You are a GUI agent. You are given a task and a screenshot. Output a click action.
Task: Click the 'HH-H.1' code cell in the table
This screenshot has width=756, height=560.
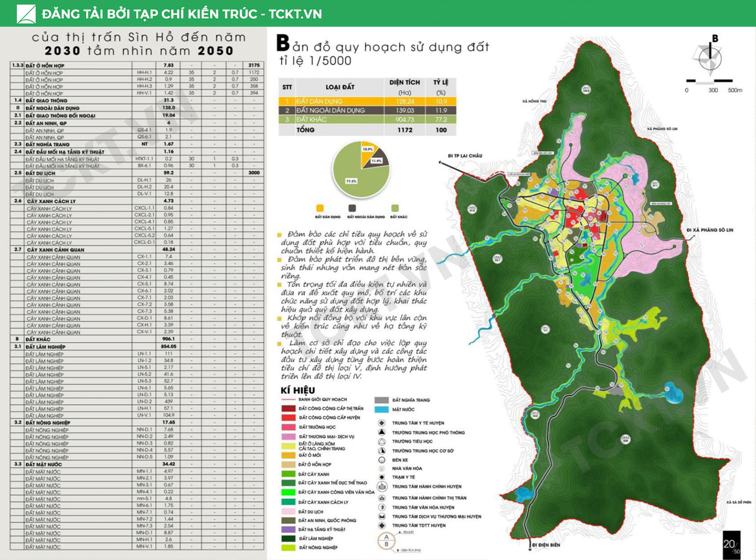(144, 73)
